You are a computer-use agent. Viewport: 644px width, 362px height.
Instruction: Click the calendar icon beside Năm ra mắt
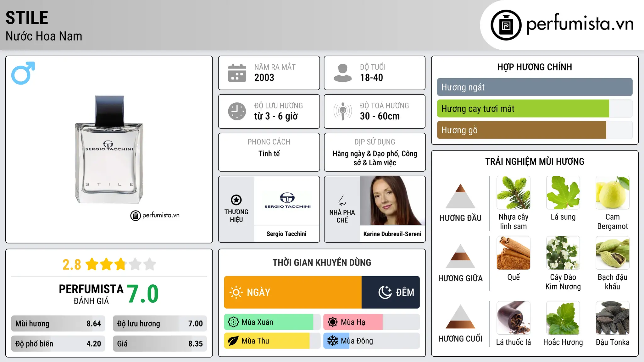click(237, 73)
